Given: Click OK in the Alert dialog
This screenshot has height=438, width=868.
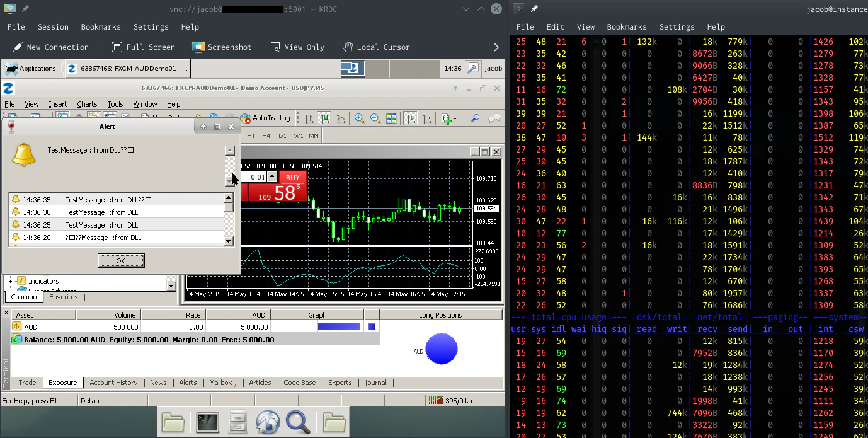Looking at the screenshot, I should [x=121, y=261].
